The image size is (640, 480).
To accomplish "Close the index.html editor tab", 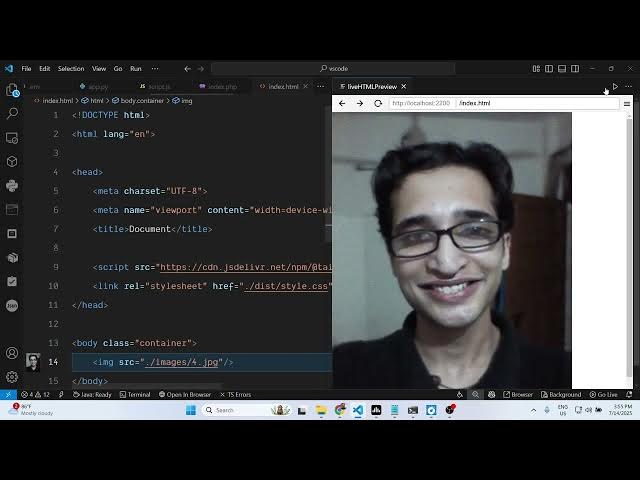I will click(x=305, y=87).
